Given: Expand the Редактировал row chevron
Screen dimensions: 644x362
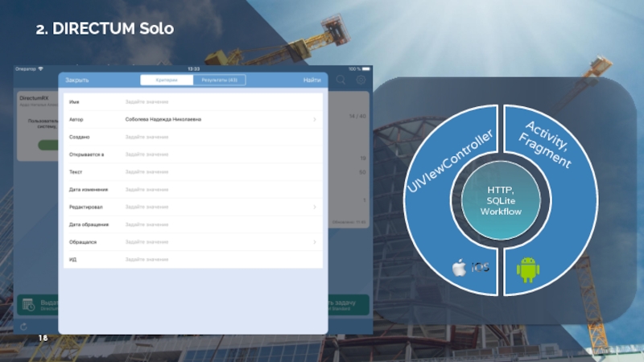Looking at the screenshot, I should pyautogui.click(x=314, y=207).
